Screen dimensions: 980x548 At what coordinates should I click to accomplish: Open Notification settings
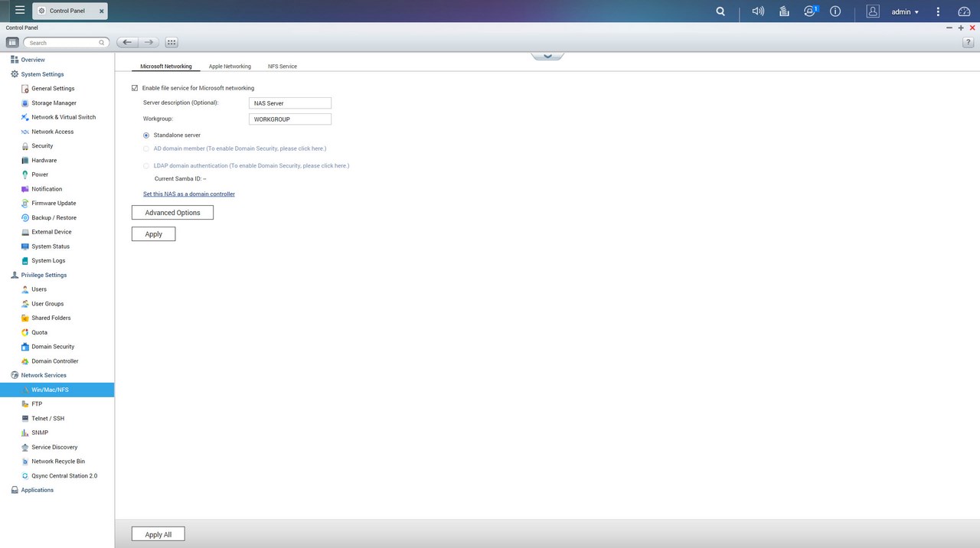47,189
